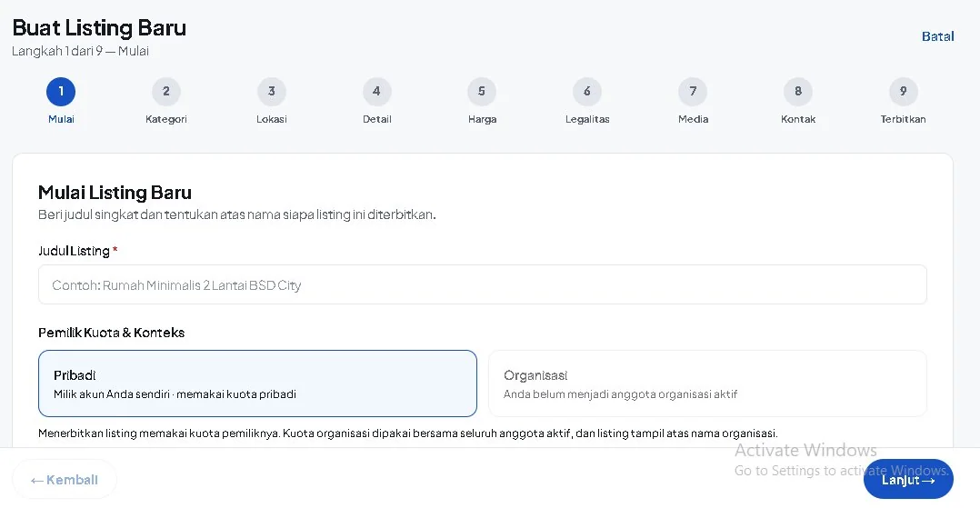Jump to step 8 Kontak circle

[x=798, y=92]
